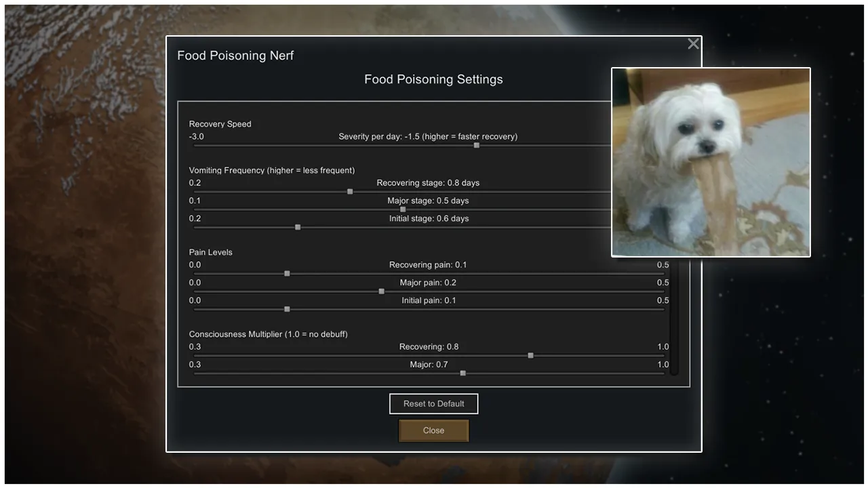
Task: Click the Recovery Speed severity slider handle
Action: coord(477,145)
